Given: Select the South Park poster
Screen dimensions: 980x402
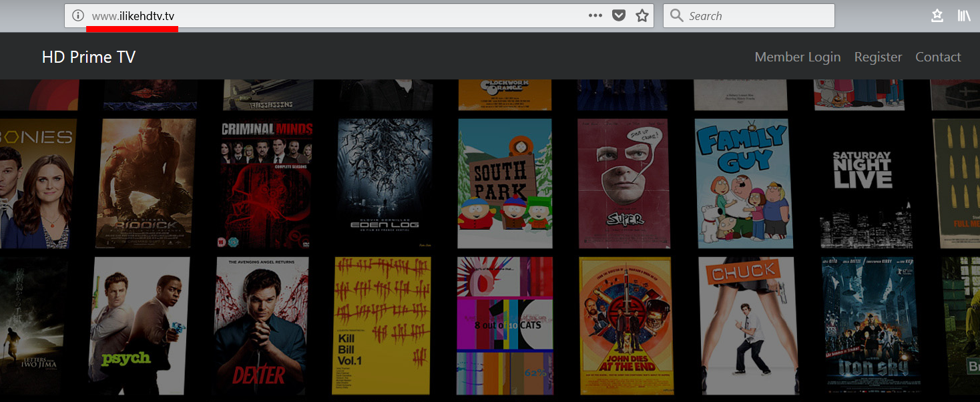Looking at the screenshot, I should [505, 184].
